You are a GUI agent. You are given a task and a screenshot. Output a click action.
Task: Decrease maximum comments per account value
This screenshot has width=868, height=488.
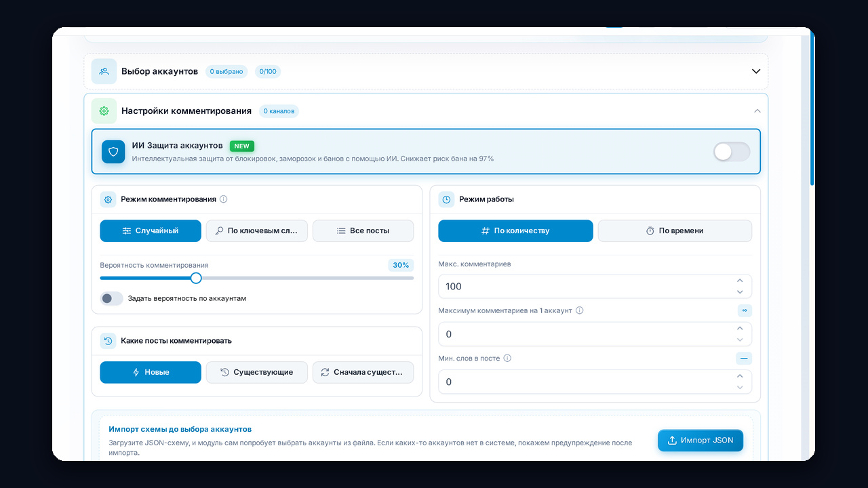pyautogui.click(x=740, y=340)
